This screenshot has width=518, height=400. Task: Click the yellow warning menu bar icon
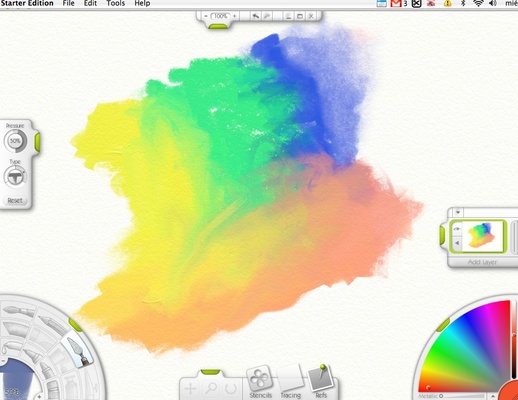447,3
